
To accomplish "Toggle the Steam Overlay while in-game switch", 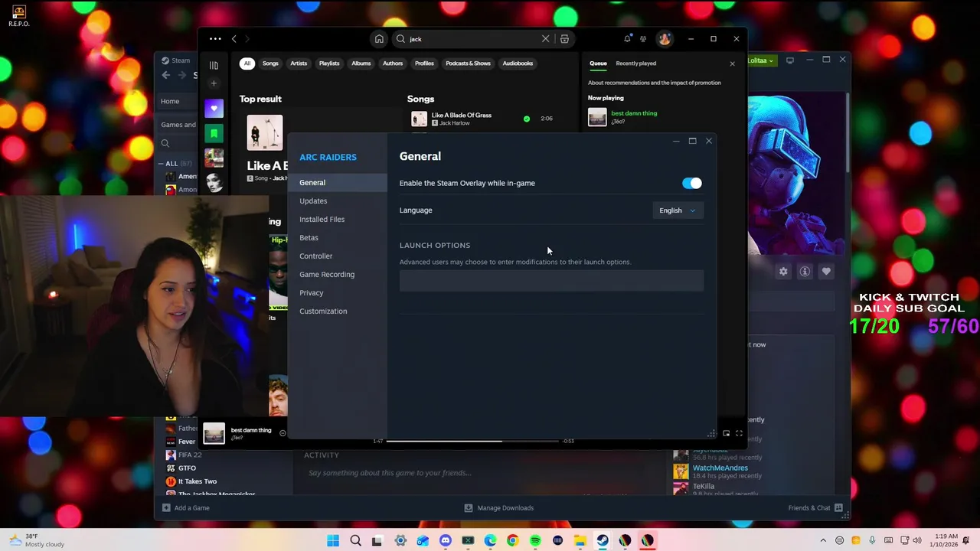I will point(691,183).
